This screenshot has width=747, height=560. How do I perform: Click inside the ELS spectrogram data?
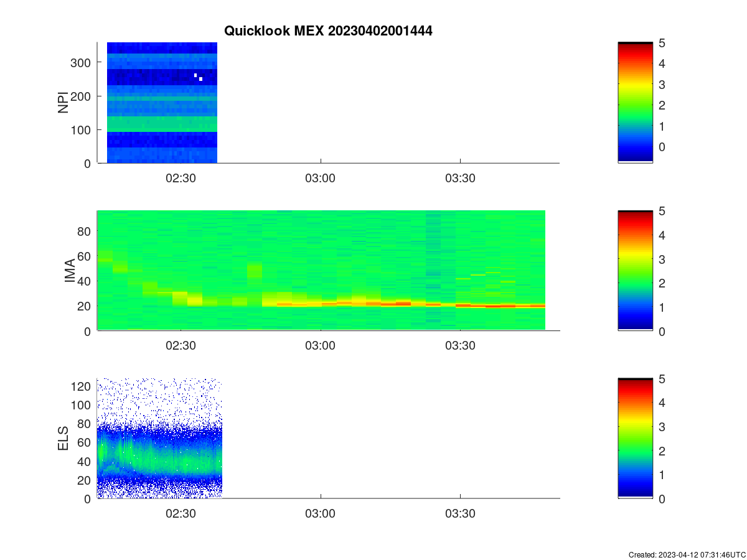coord(159,438)
